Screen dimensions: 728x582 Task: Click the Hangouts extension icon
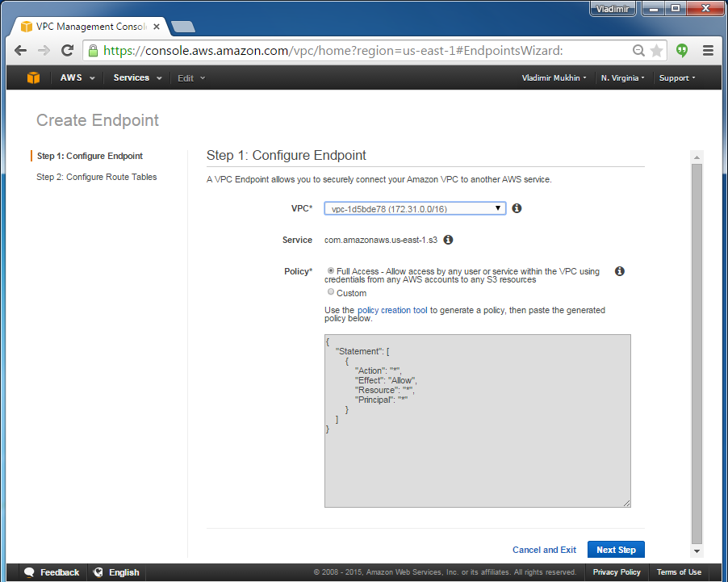682,51
